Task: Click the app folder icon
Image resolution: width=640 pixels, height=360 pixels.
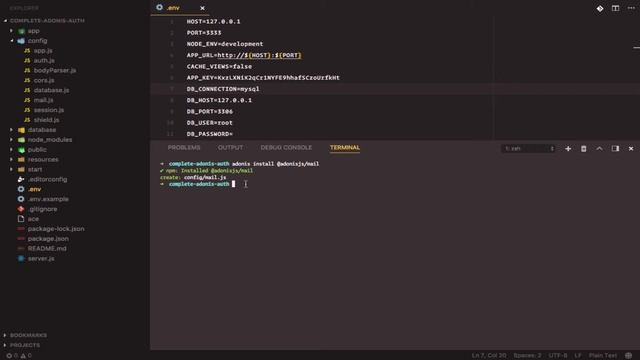Action: click(x=21, y=31)
